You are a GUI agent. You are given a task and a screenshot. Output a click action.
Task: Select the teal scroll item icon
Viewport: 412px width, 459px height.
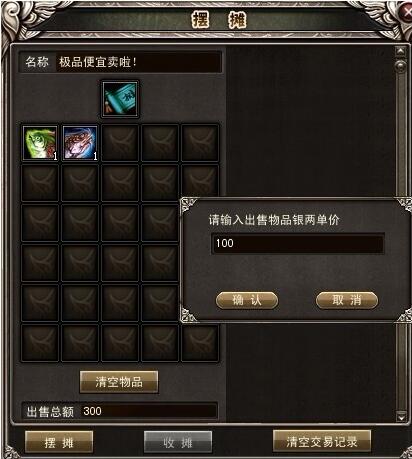pyautogui.click(x=120, y=99)
